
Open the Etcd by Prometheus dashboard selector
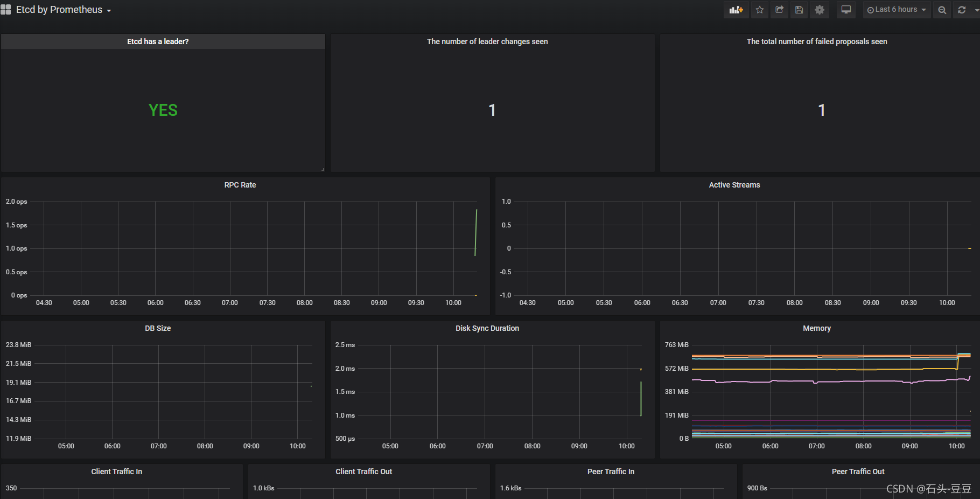64,10
